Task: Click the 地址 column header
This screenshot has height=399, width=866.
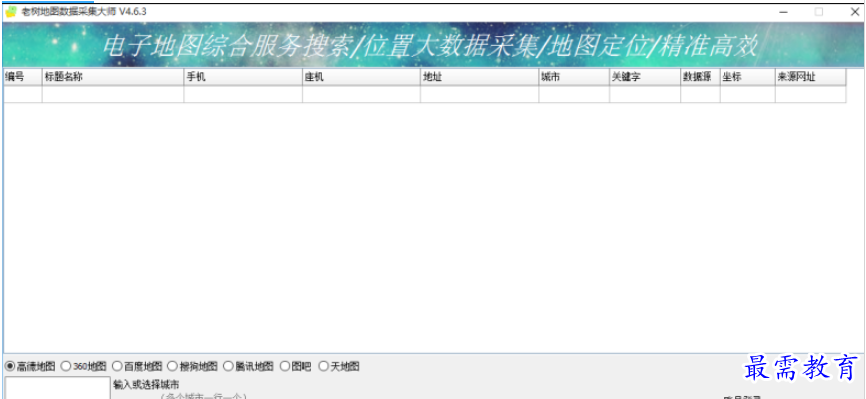Action: point(479,77)
